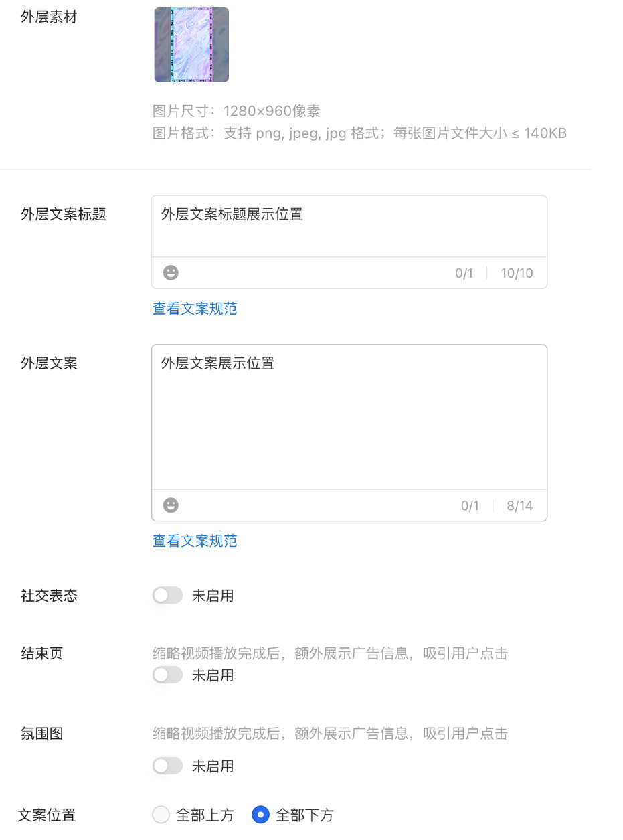The width and height of the screenshot is (623, 840).
Task: Click the 8/14 character counter
Action: (520, 505)
